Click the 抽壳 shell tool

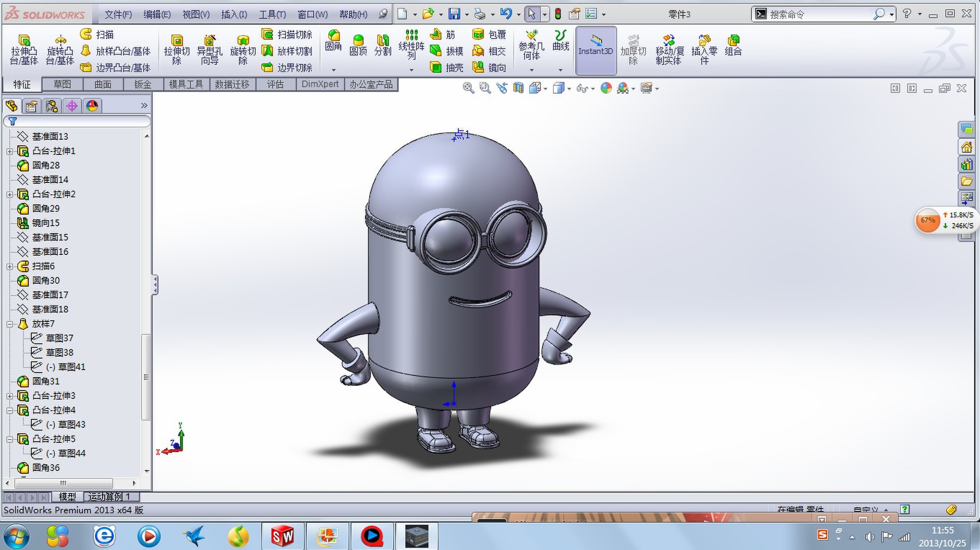(x=447, y=68)
